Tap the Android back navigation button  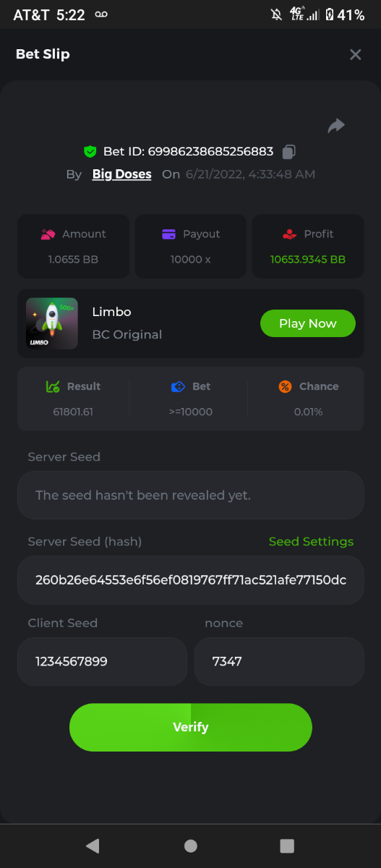click(92, 846)
